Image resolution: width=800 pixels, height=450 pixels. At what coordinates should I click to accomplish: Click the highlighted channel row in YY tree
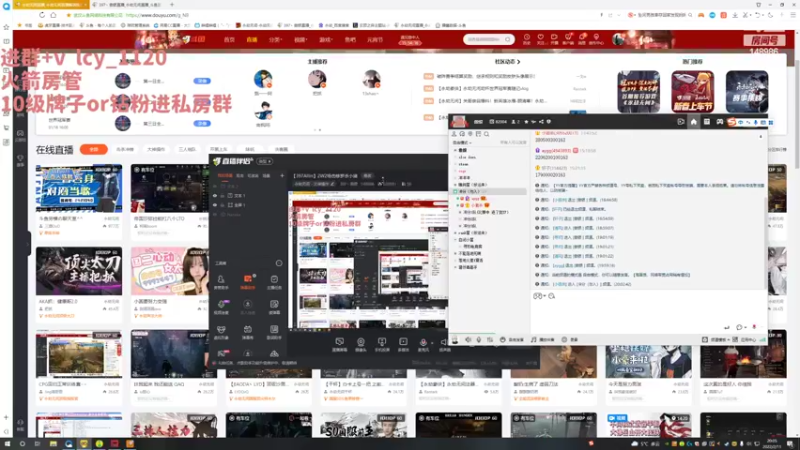490,191
